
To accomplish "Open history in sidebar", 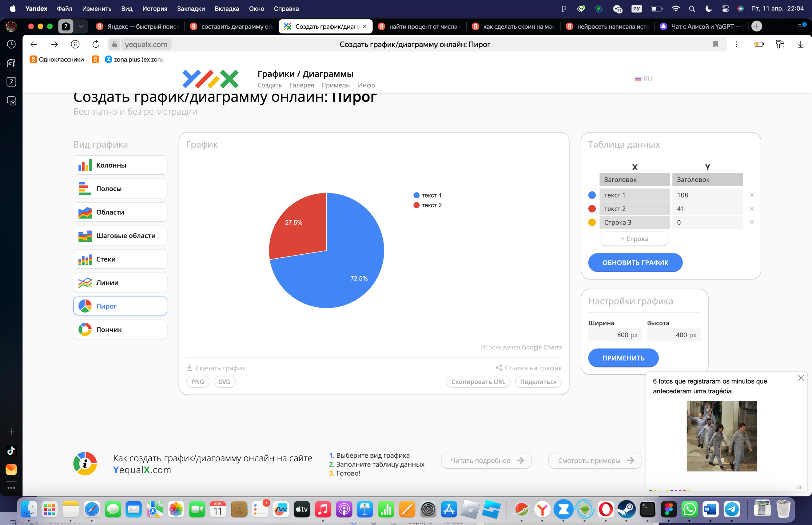I will pos(11,44).
